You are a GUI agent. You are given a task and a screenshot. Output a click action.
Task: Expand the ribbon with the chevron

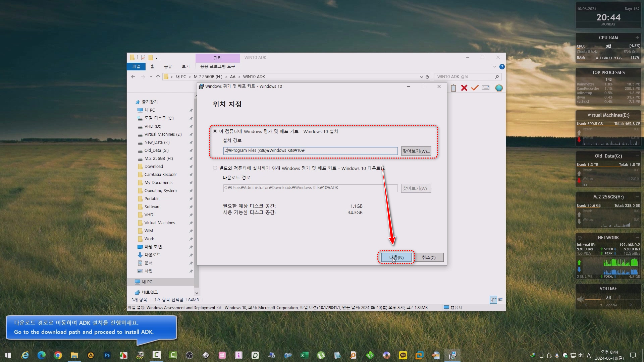click(x=494, y=67)
